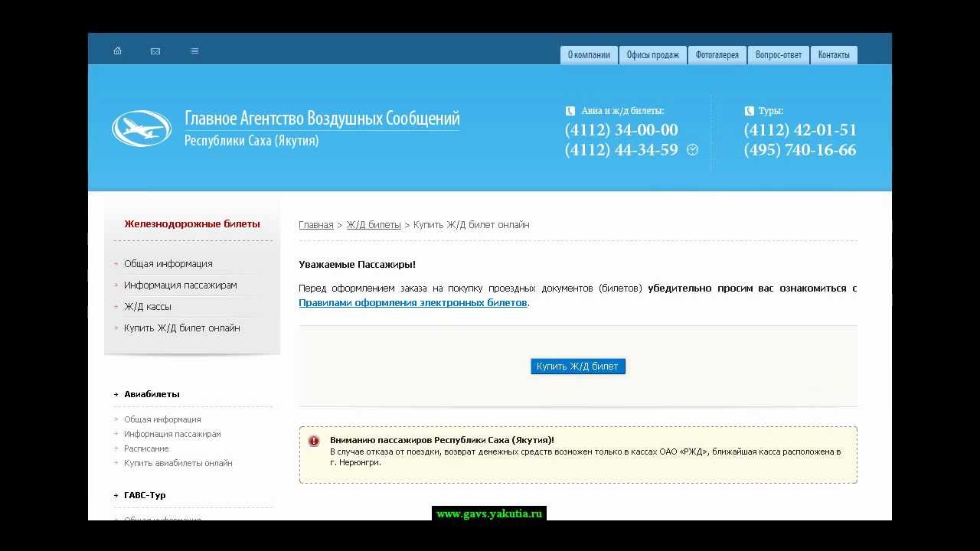Click the home icon in top bar
The image size is (980, 551).
(117, 51)
